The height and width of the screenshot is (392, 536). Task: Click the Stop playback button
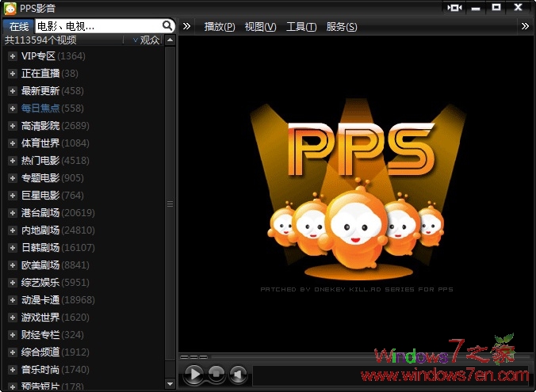tap(216, 374)
